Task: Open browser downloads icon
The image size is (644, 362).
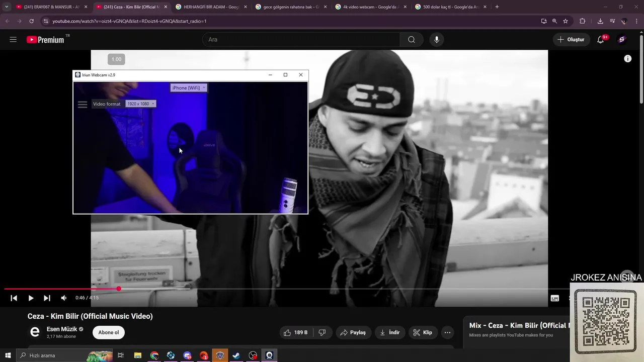Action: pyautogui.click(x=600, y=21)
